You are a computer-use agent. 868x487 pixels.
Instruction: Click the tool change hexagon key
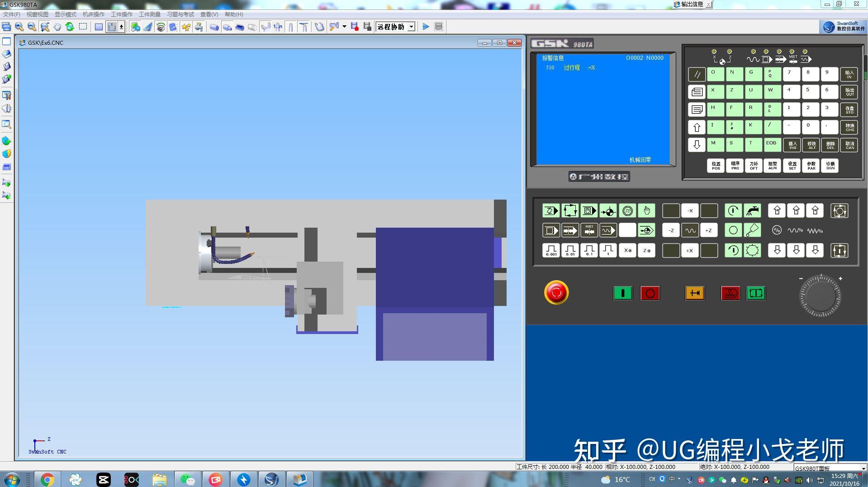point(752,250)
